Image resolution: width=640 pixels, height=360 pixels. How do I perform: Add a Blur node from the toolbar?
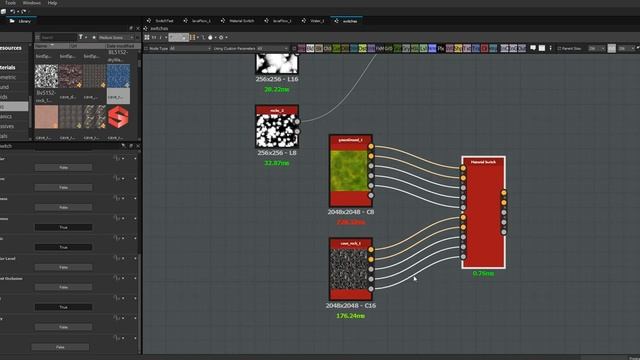click(x=319, y=48)
